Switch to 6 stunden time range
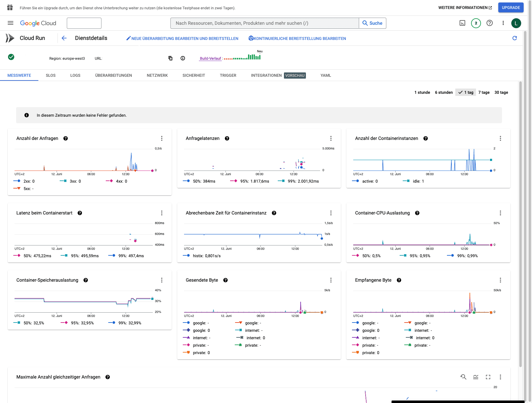This screenshot has width=532, height=403. (x=444, y=92)
